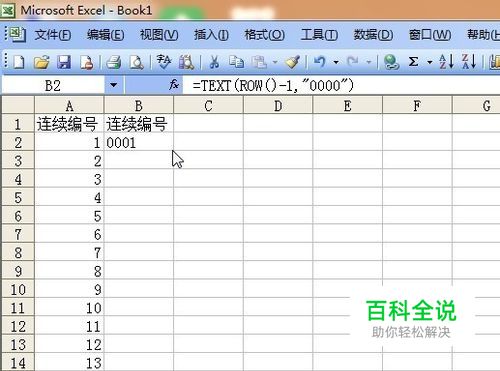The height and width of the screenshot is (371, 500).
Task: Click the Paste clipboard icon
Action: (259, 62)
